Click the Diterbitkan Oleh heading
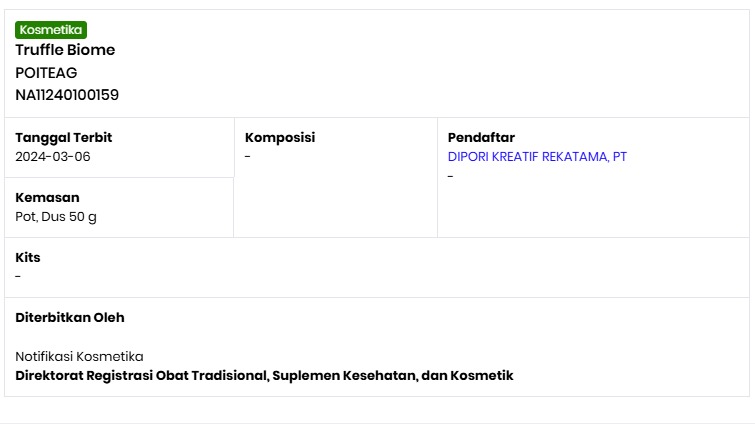Screen dimensions: 755x436 70,318
